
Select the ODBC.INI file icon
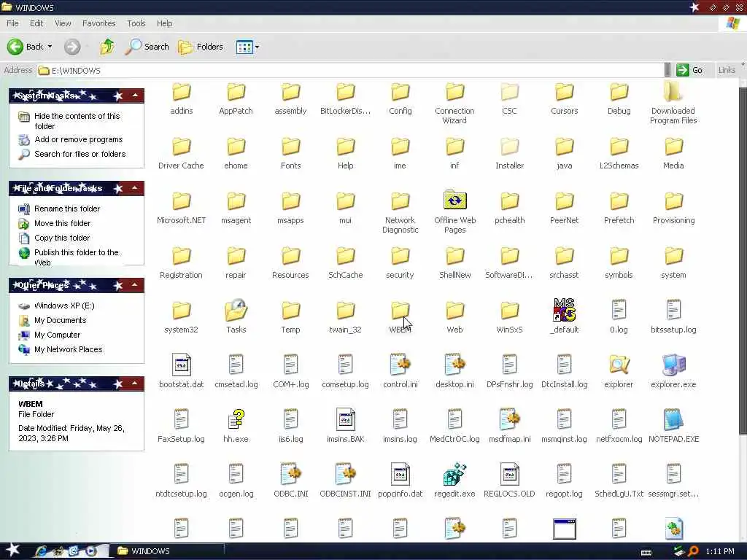pos(290,474)
